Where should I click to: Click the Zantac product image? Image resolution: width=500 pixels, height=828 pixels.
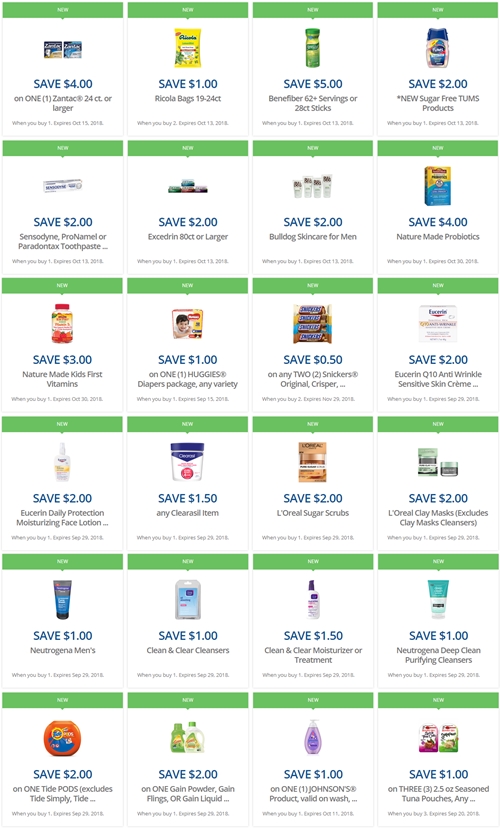[x=63, y=49]
